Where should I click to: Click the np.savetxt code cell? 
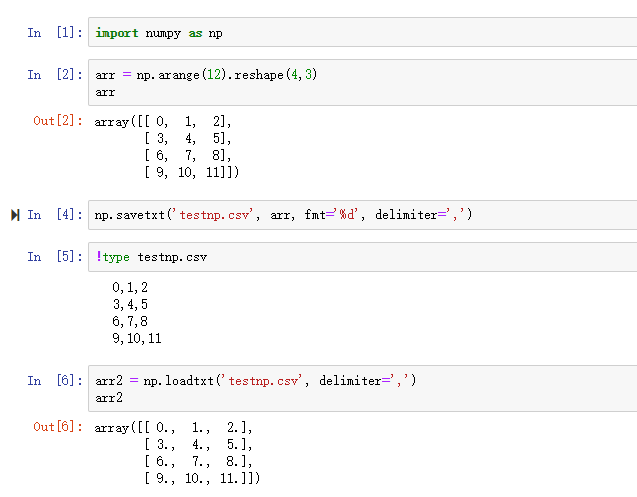click(x=362, y=215)
